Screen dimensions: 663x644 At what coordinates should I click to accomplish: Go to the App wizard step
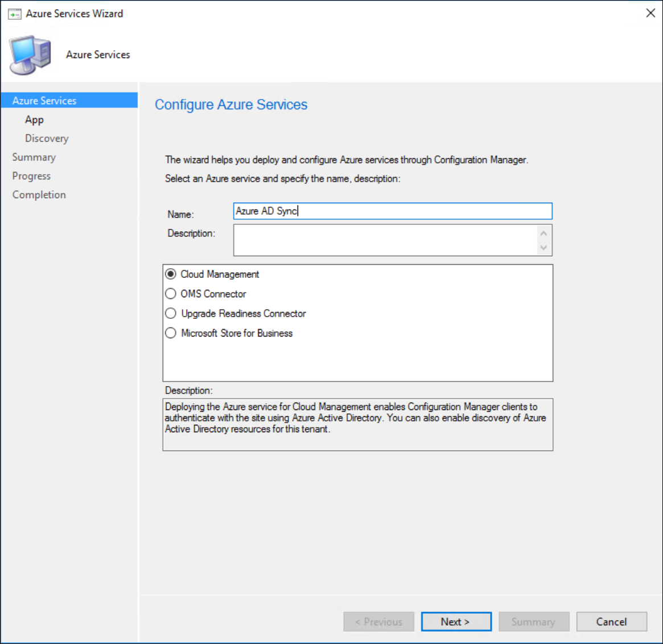click(34, 120)
